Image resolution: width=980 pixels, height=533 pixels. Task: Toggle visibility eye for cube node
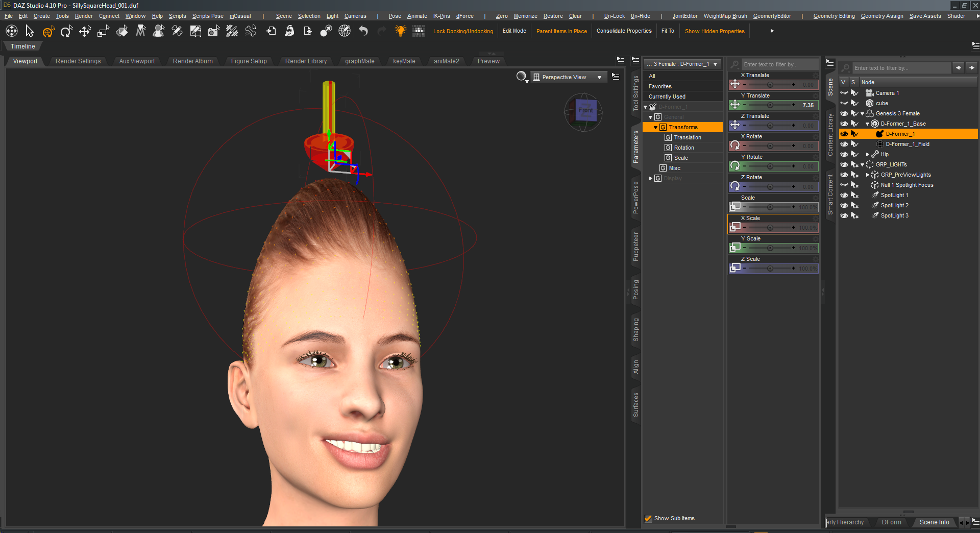(x=844, y=103)
